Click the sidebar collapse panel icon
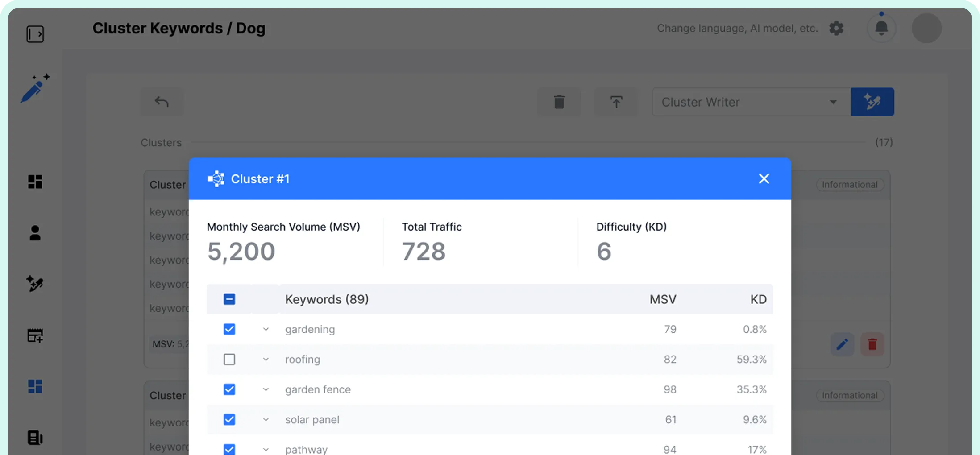 35,34
